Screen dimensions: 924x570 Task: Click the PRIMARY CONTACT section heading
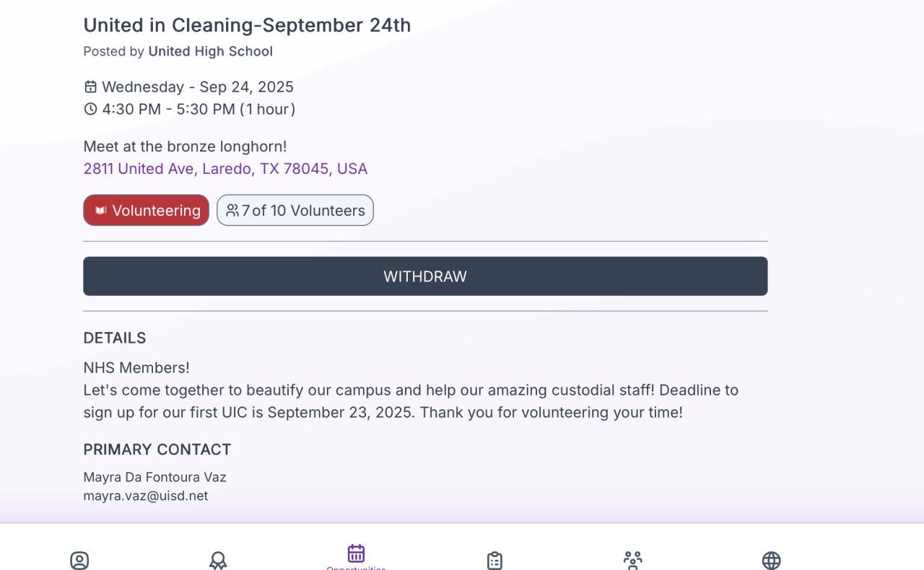click(x=157, y=450)
